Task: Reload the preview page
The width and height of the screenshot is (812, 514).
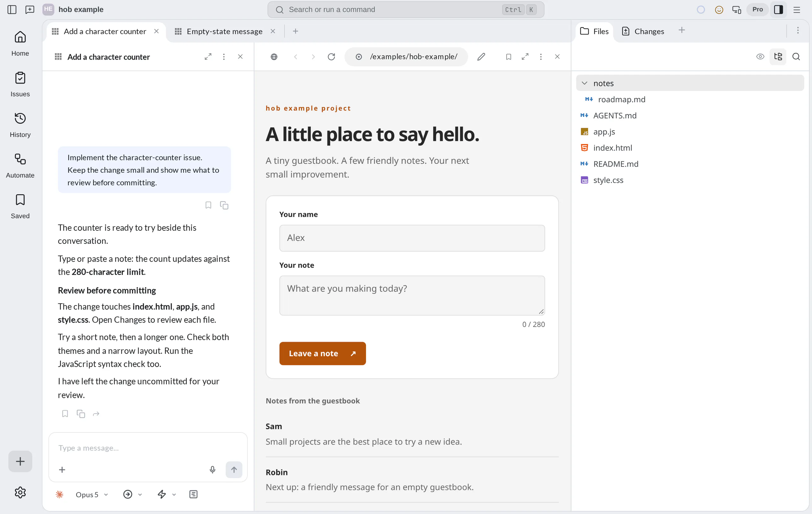Action: pos(331,57)
